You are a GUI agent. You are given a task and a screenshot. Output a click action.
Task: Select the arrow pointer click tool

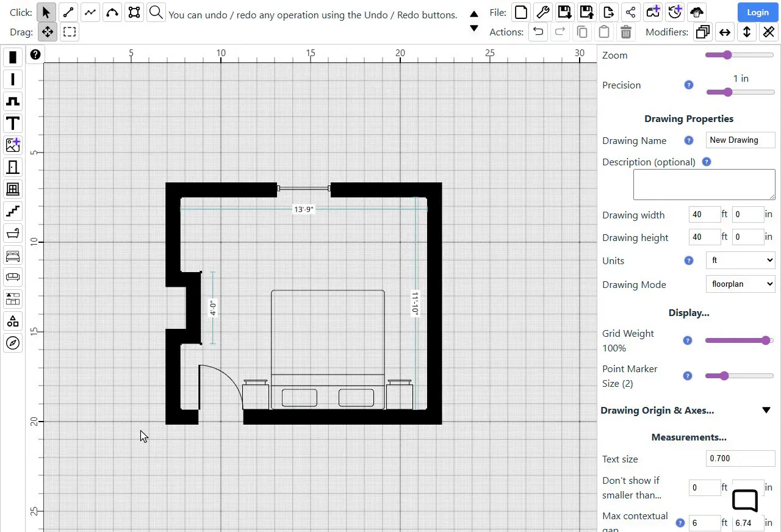pos(47,12)
